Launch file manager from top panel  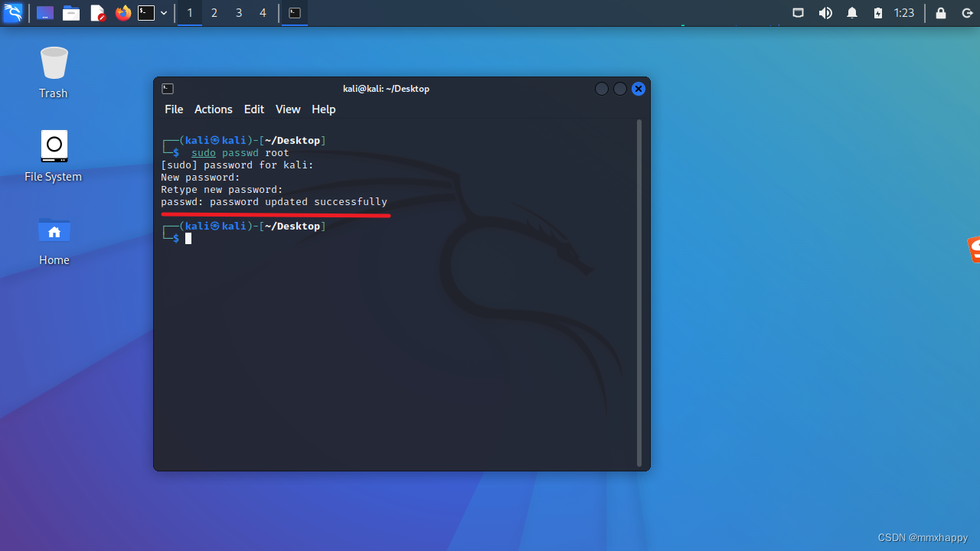coord(71,13)
